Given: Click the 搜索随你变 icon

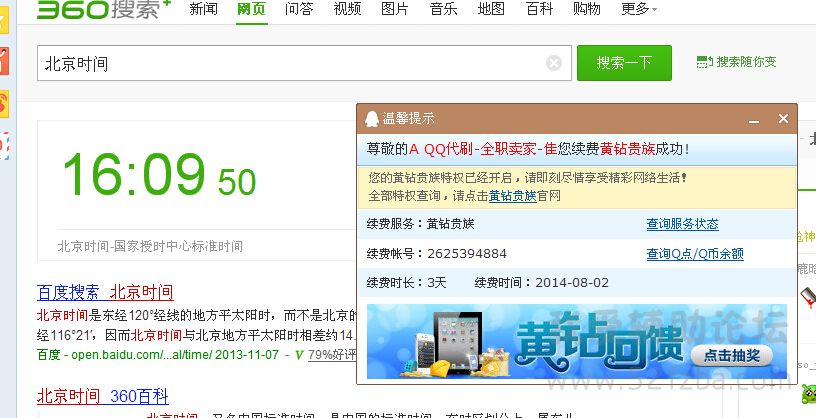Looking at the screenshot, I should pos(705,62).
